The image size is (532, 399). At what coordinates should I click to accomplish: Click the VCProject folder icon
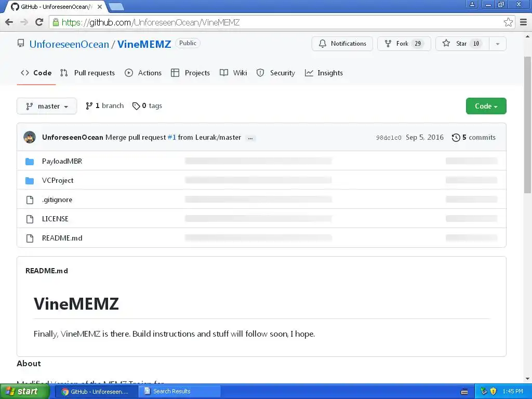point(30,181)
